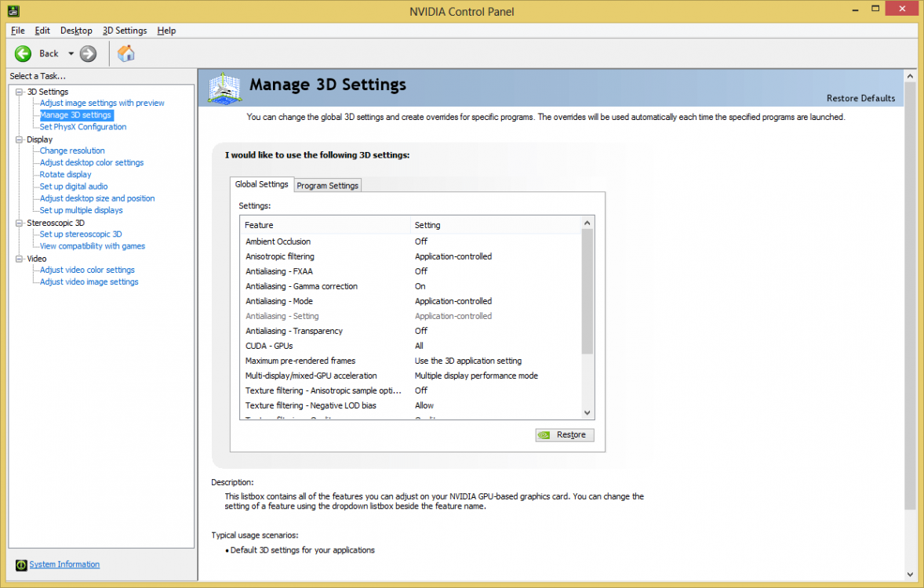Click the Video tree category label
The height and width of the screenshot is (588, 924).
37,259
